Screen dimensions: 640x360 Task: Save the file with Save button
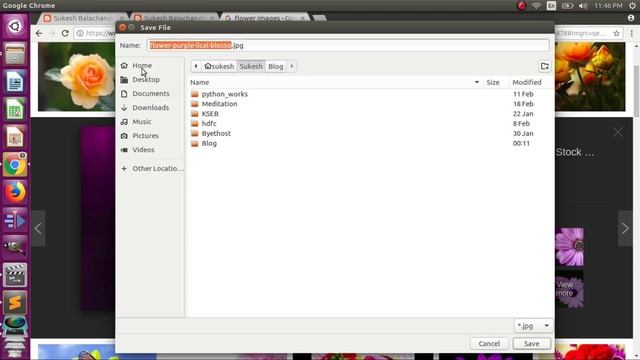[531, 344]
